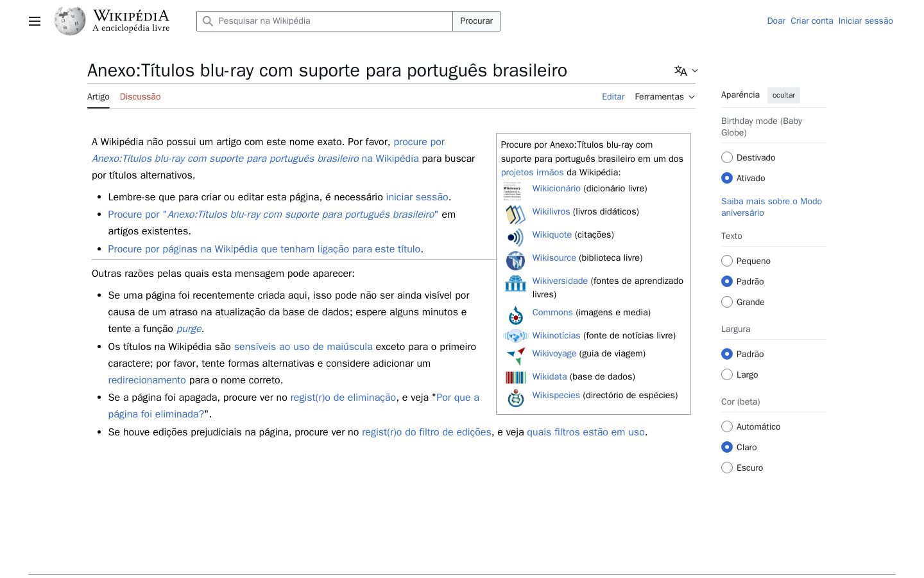Open the redirecionamento link
This screenshot has width=924, height=578.
pos(147,380)
